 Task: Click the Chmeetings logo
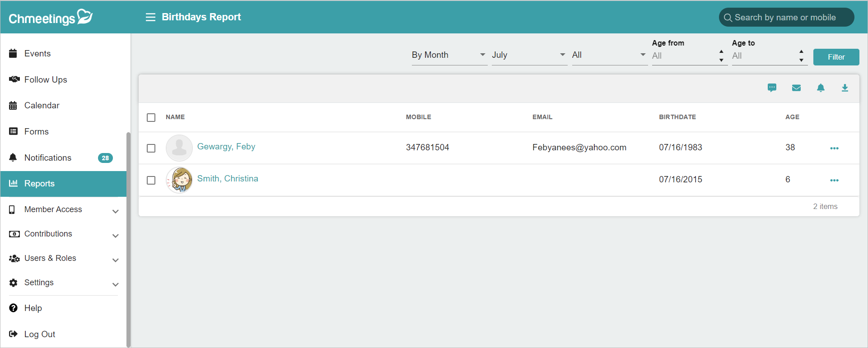tap(51, 17)
